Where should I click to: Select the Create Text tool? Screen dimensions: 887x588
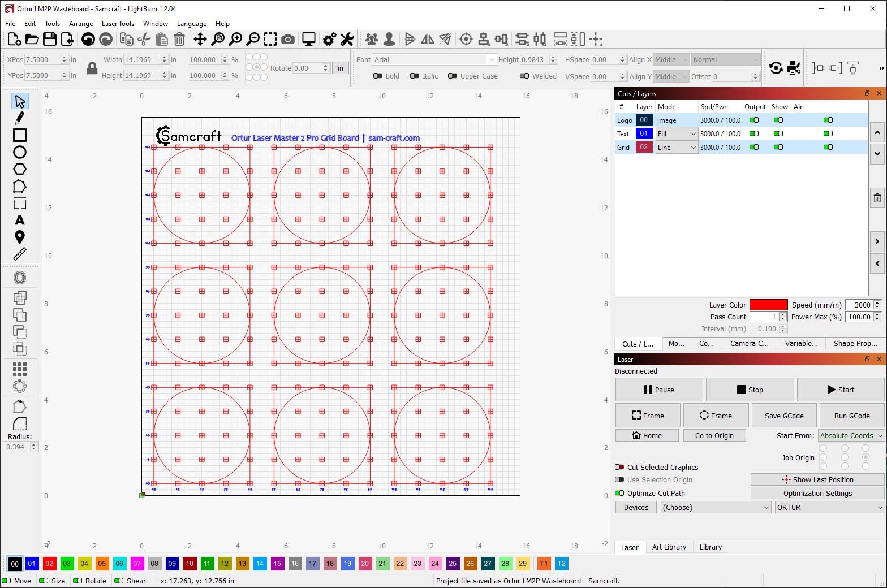[20, 220]
